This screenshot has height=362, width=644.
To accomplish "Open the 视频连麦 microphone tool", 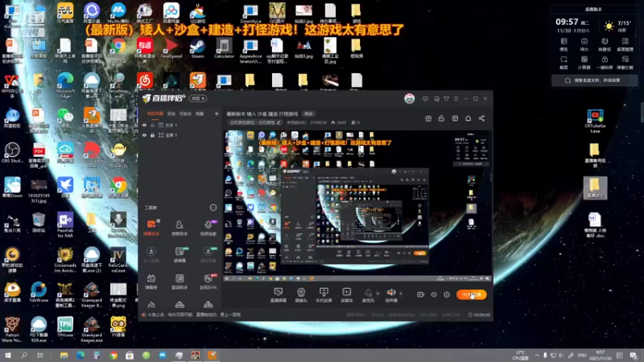I will [x=208, y=228].
